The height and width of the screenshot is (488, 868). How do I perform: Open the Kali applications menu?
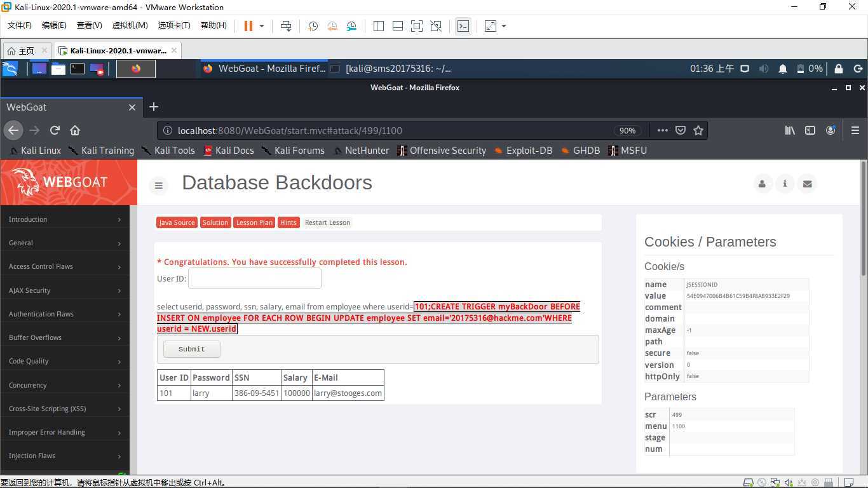pos(10,69)
